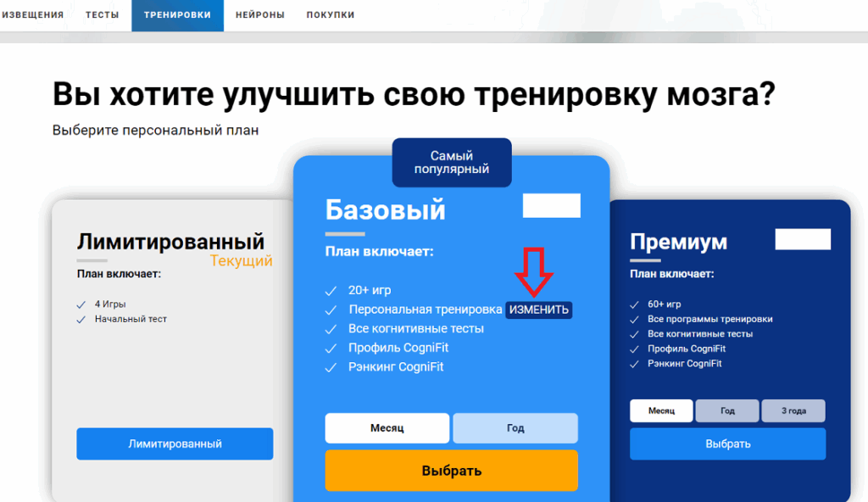Click ИЗМЕНИТЬ next to Персональная тренировка
This screenshot has height=502, width=868.
point(539,310)
